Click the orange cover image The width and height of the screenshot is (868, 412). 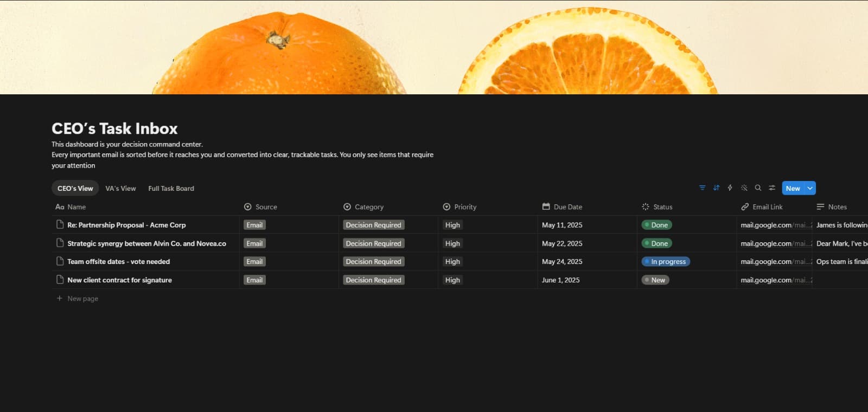pos(434,47)
